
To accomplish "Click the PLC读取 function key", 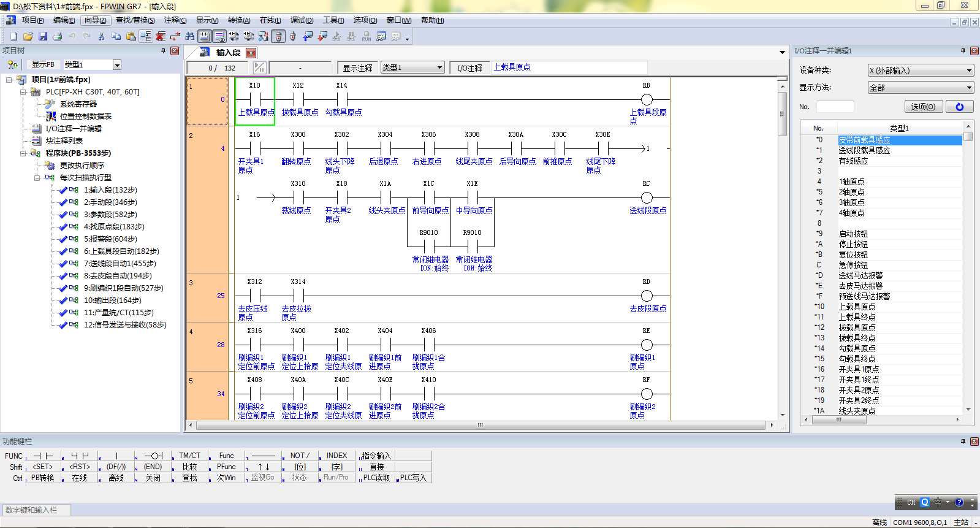I will [x=376, y=478].
